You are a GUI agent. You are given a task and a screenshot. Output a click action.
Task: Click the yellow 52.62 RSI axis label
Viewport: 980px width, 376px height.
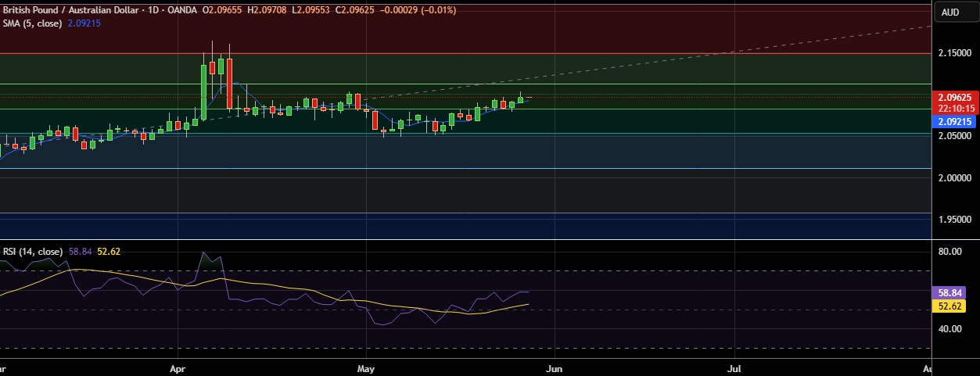(949, 306)
